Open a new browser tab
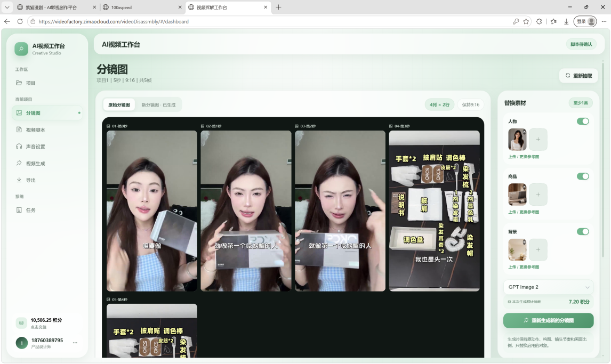This screenshot has width=611, height=364. coord(279,7)
